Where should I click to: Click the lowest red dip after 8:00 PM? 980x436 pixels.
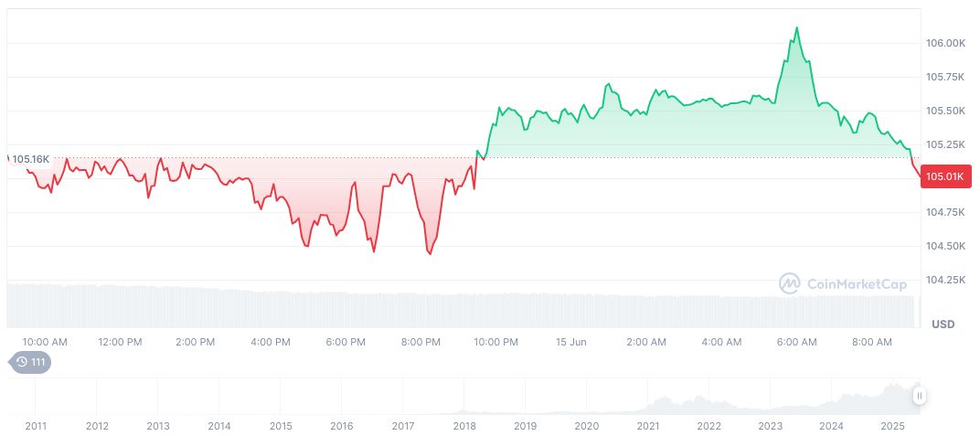[x=429, y=253]
